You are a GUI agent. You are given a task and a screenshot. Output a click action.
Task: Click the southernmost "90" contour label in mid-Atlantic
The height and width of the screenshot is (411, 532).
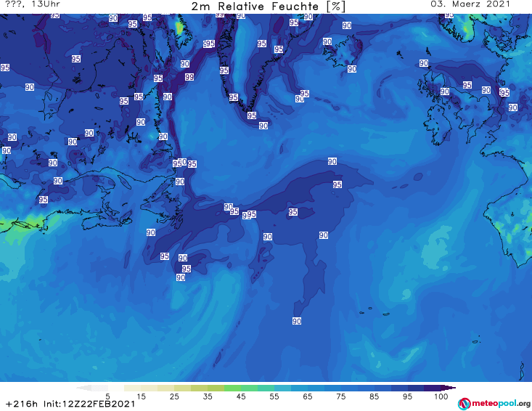pos(297,321)
